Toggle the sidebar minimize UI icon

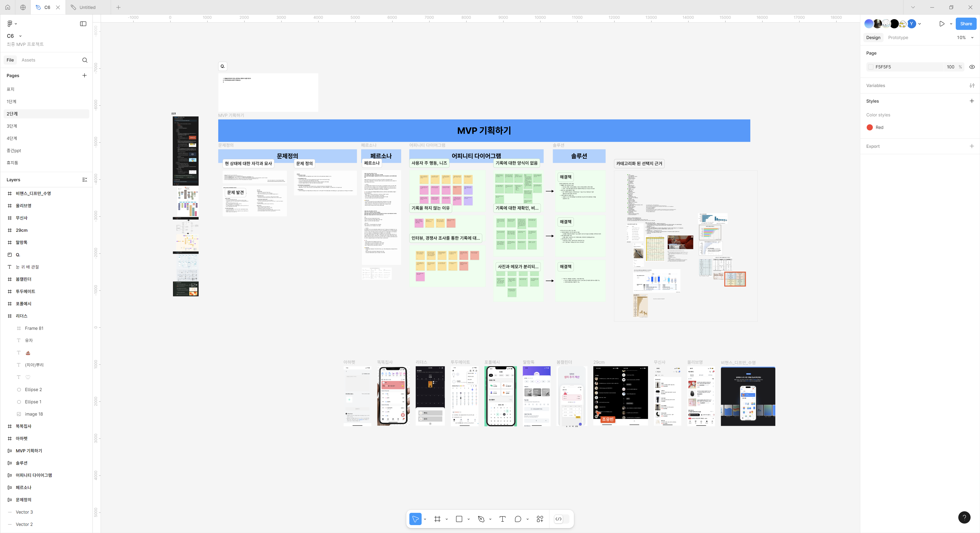coord(83,23)
